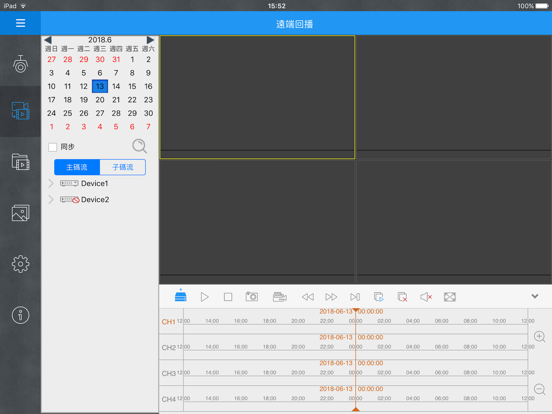
Task: Expand Device2 tree node
Action: [x=51, y=200]
